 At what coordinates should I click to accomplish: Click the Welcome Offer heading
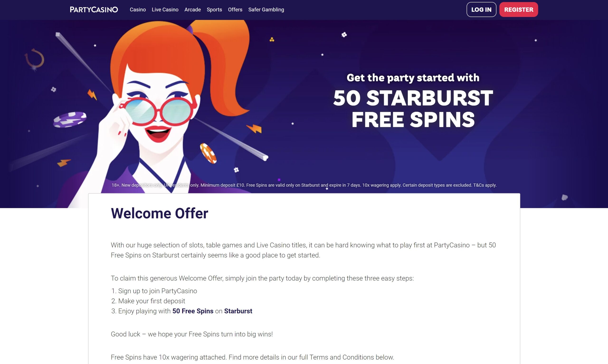coord(159,213)
